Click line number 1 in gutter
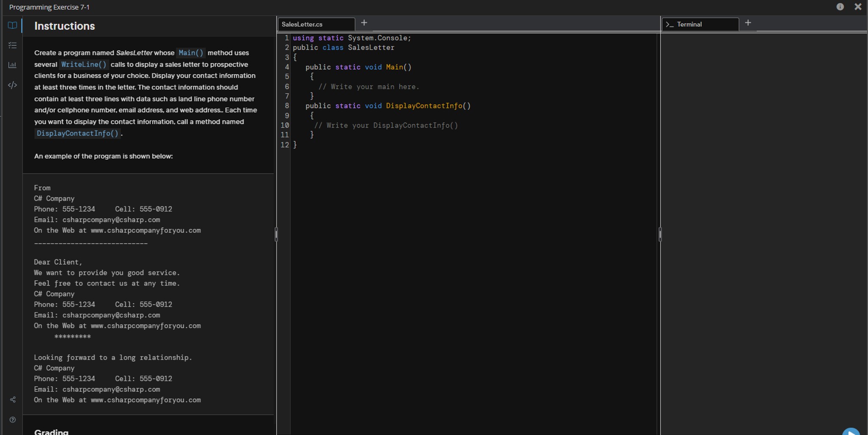 (287, 38)
